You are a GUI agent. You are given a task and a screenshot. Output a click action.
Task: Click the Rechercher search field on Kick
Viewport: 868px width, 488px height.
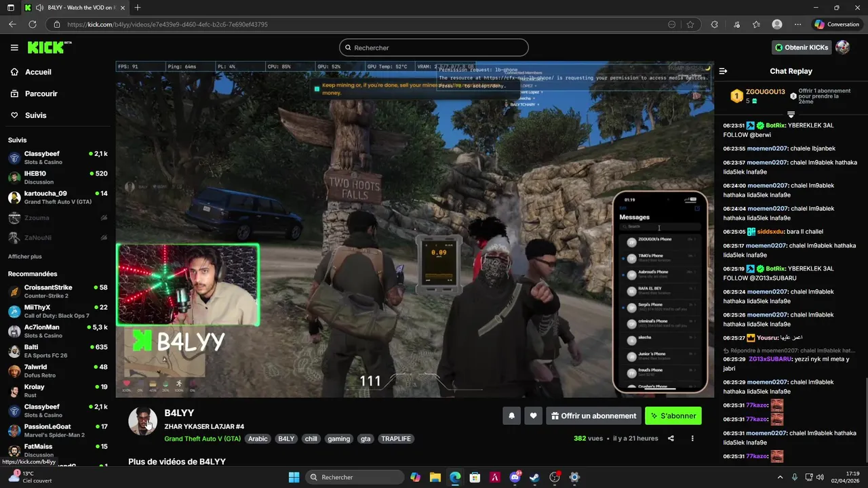(434, 47)
